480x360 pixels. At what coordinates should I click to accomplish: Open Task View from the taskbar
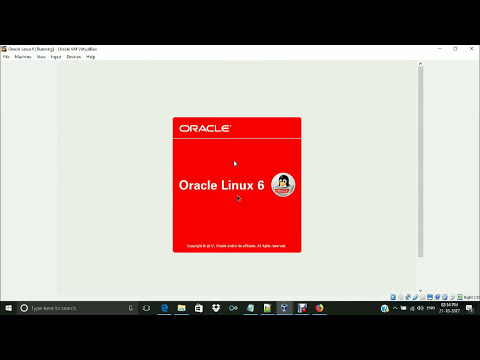click(146, 308)
